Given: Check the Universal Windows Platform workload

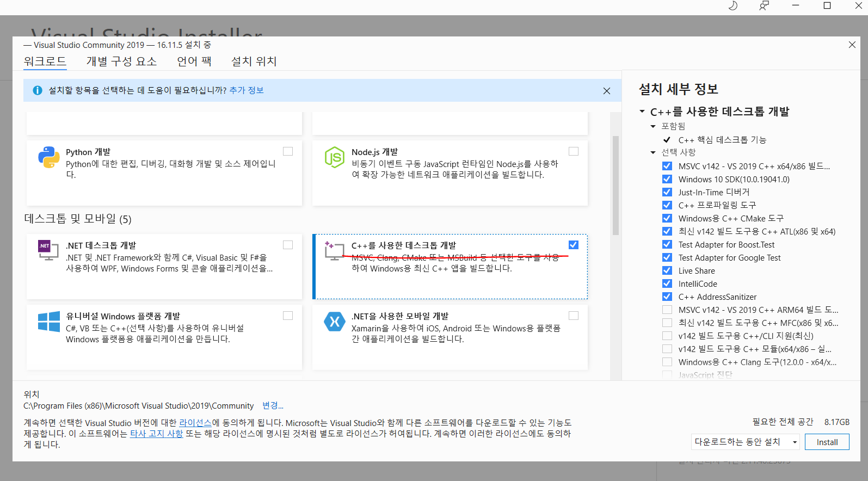Looking at the screenshot, I should click(288, 316).
